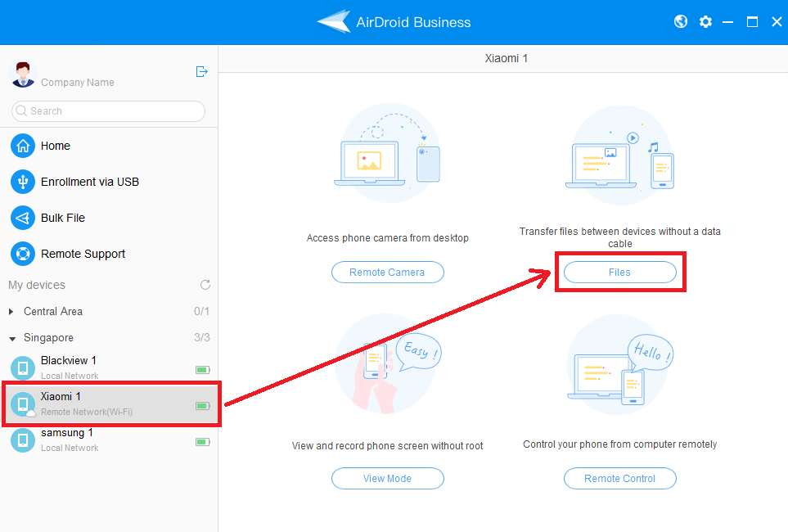
Task: Expand the Central Area device group
Action: (11, 311)
